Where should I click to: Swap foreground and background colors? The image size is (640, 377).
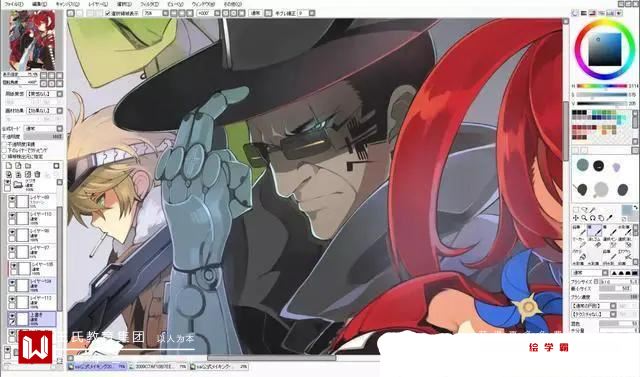tap(635, 208)
